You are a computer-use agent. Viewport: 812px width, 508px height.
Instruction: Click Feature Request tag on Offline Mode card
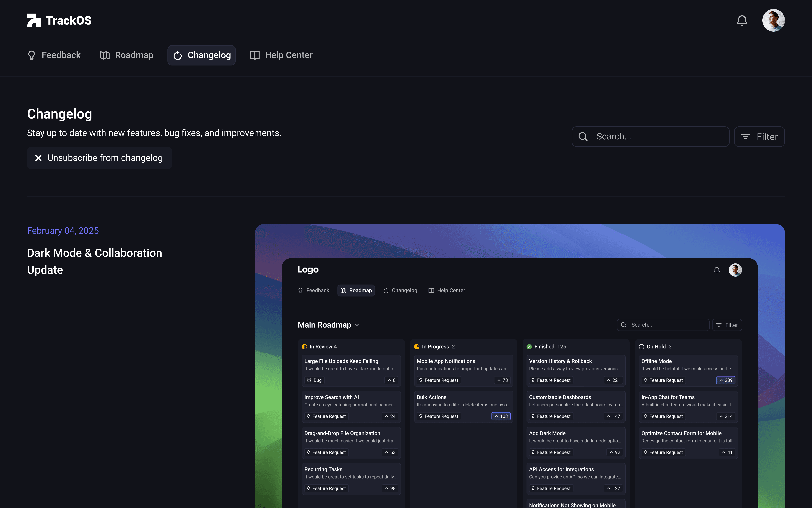tap(664, 380)
